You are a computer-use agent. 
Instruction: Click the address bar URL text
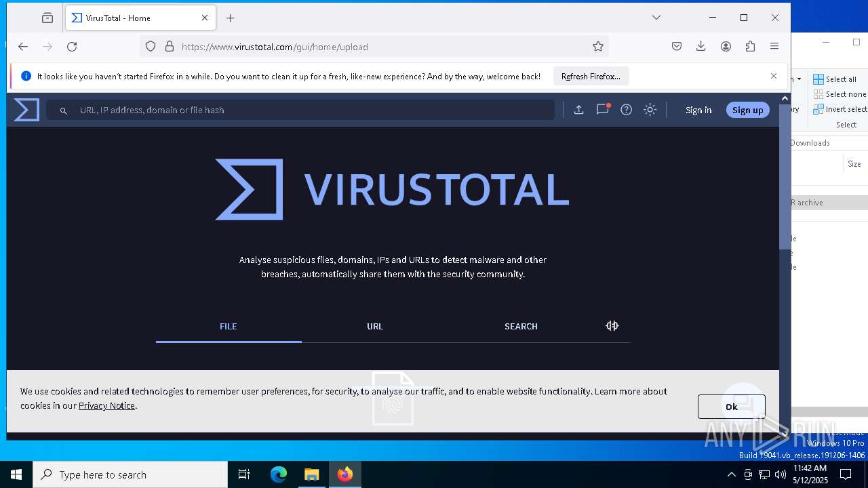coord(275,47)
